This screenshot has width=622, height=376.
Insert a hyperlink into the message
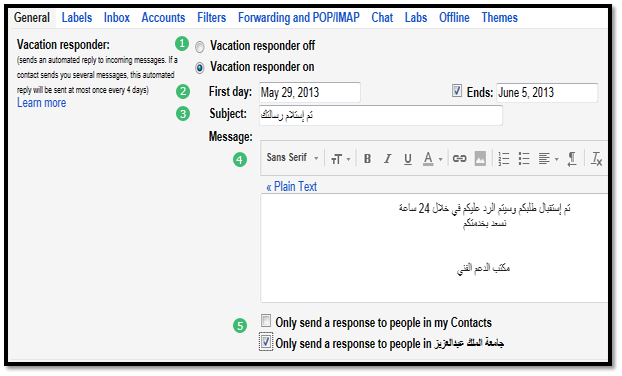[x=459, y=159]
